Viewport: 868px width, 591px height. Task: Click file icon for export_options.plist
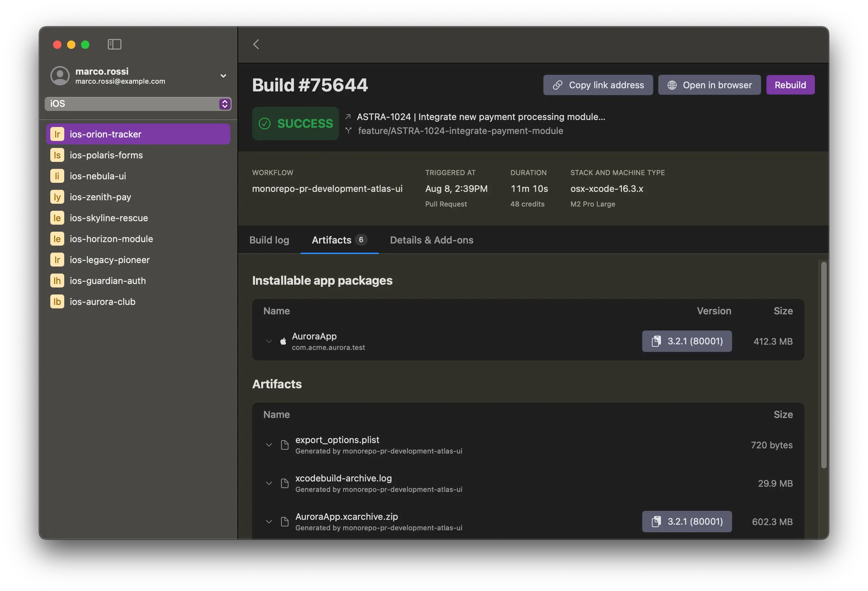pyautogui.click(x=285, y=445)
